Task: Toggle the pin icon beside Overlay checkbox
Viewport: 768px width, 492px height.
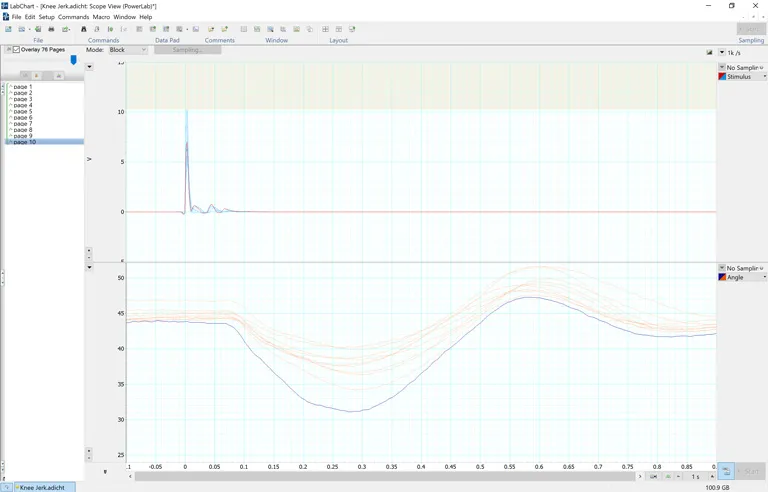Action: point(8,49)
